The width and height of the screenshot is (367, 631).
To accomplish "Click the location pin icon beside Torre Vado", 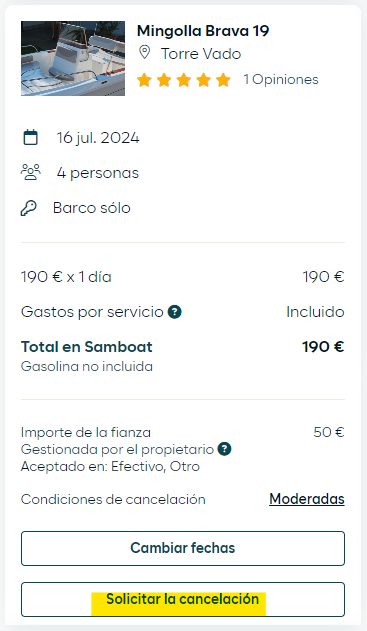I will (144, 53).
